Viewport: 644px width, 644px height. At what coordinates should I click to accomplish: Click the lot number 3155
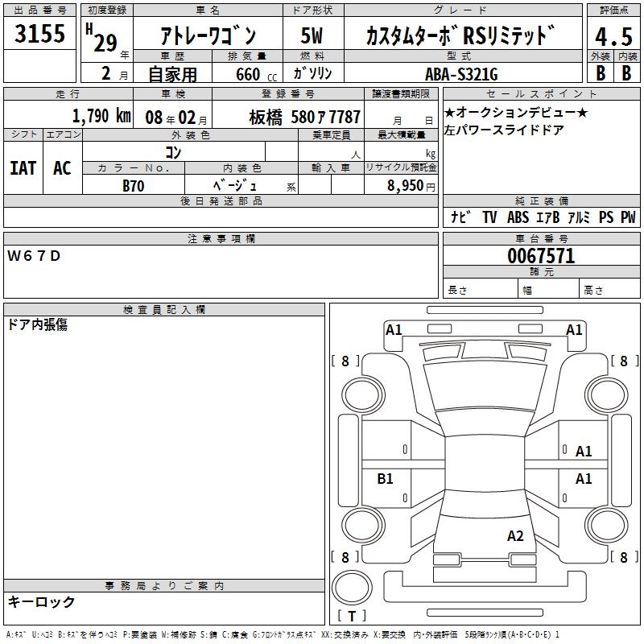(39, 33)
